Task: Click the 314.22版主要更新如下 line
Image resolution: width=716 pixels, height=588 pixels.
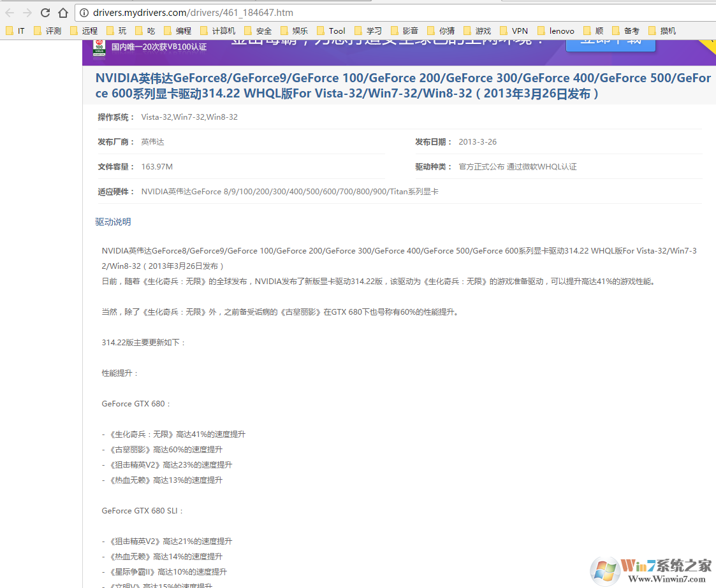Action: click(144, 343)
